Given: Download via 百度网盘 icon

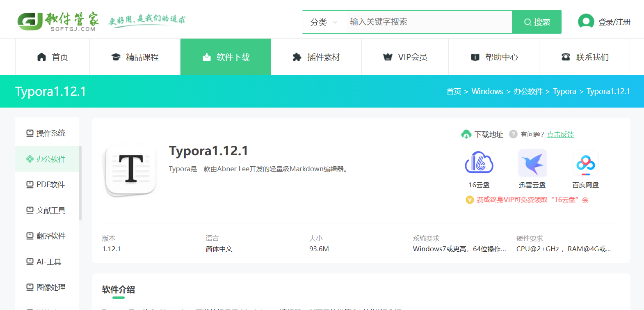Looking at the screenshot, I should click(x=586, y=163).
